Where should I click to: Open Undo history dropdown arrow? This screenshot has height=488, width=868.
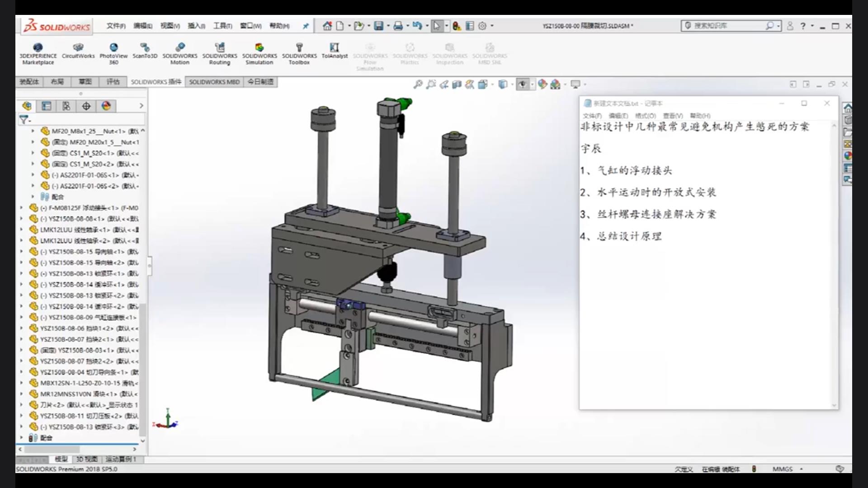click(x=426, y=26)
